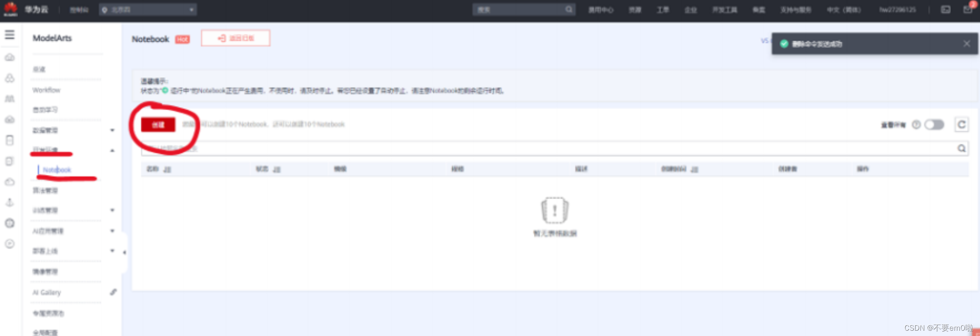Click the Huawei Cloud logo
This screenshot has width=980, height=336.
click(x=10, y=9)
